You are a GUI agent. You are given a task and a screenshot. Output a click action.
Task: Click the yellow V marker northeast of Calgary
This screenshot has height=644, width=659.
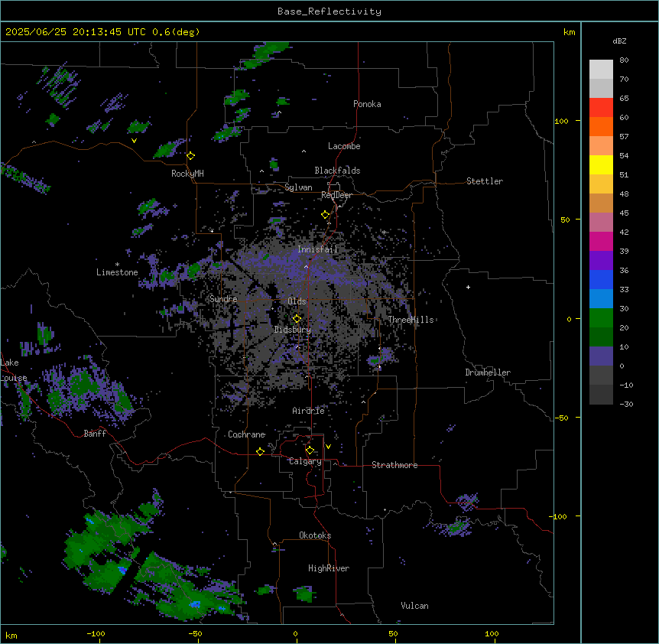click(328, 447)
